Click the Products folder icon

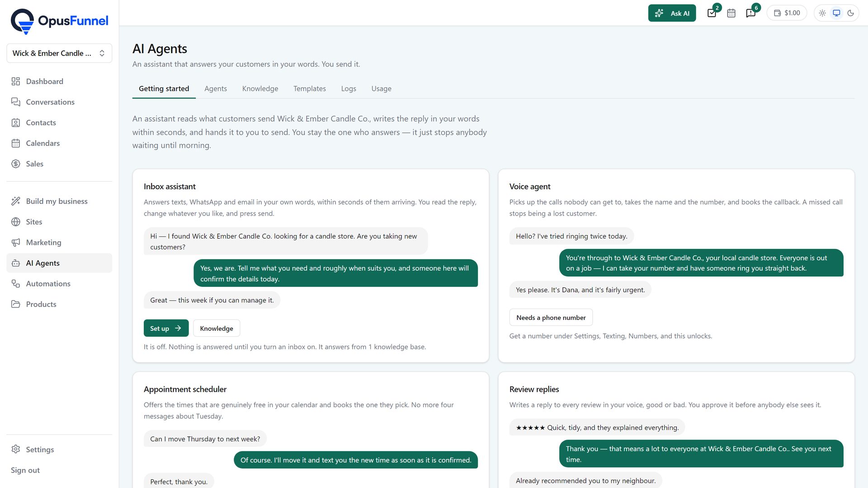click(16, 304)
